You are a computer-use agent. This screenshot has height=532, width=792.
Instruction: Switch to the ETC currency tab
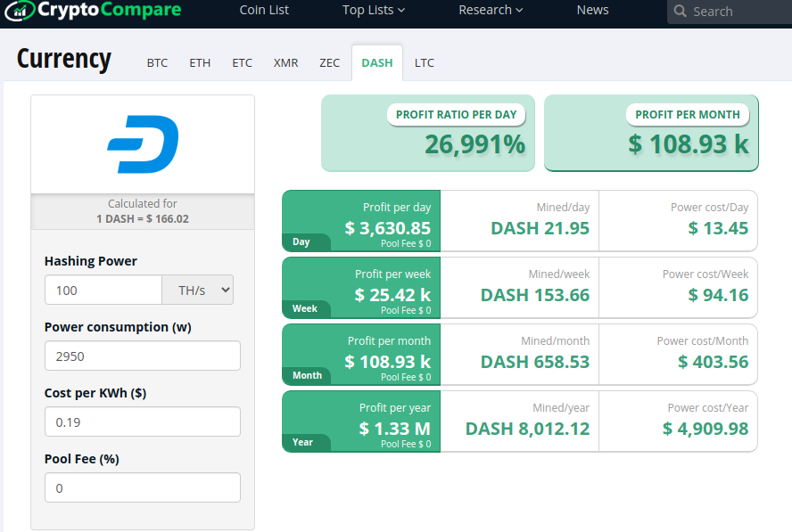(x=242, y=63)
